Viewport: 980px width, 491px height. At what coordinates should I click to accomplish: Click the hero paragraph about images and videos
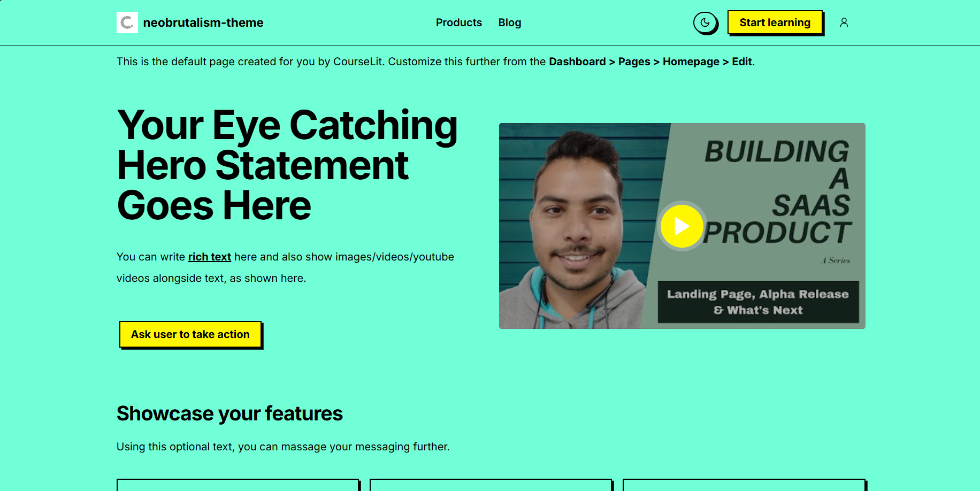(x=285, y=267)
